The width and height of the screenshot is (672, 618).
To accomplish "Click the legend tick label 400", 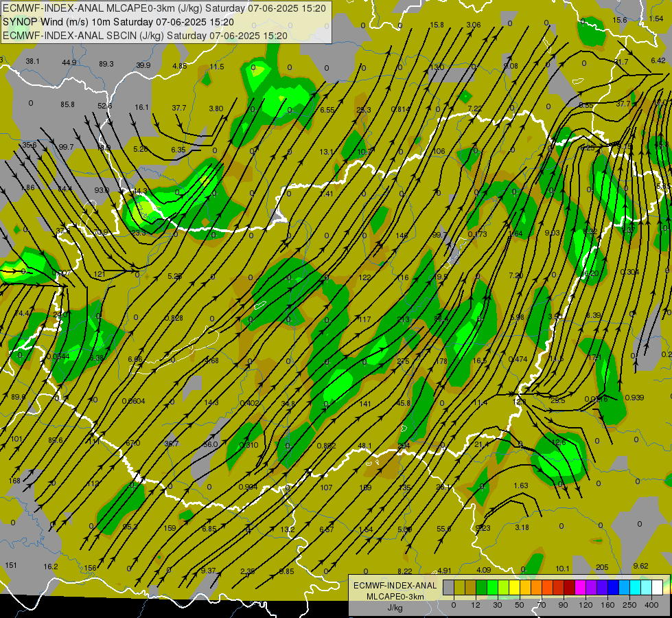I will pyautogui.click(x=651, y=605).
